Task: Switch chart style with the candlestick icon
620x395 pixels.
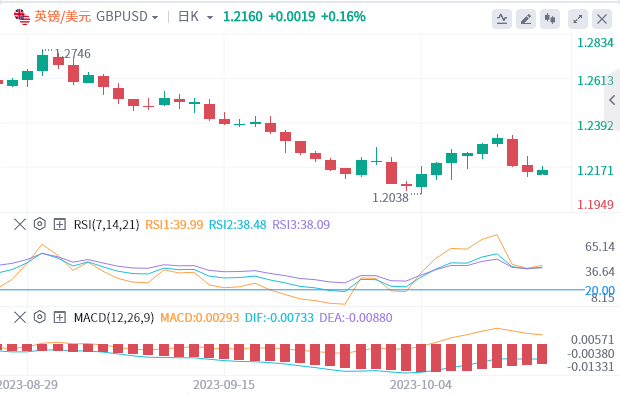Action: tap(550, 19)
